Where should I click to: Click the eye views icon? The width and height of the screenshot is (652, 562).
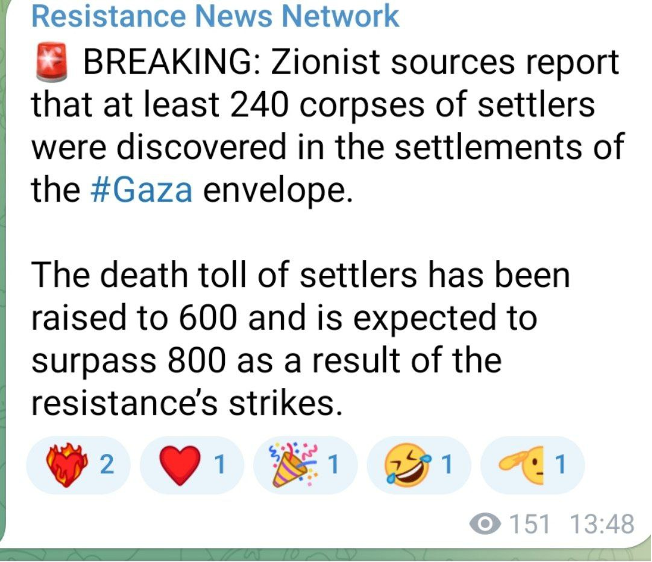[x=485, y=524]
